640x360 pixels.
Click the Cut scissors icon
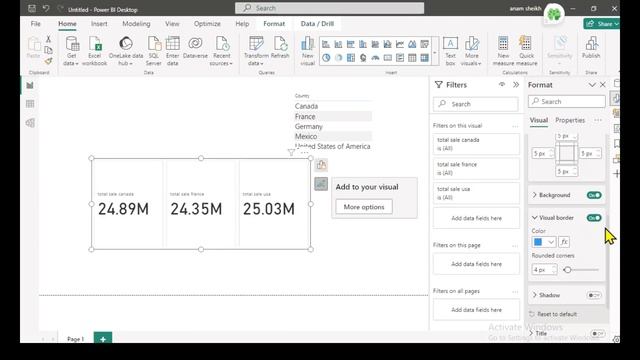tap(48, 39)
